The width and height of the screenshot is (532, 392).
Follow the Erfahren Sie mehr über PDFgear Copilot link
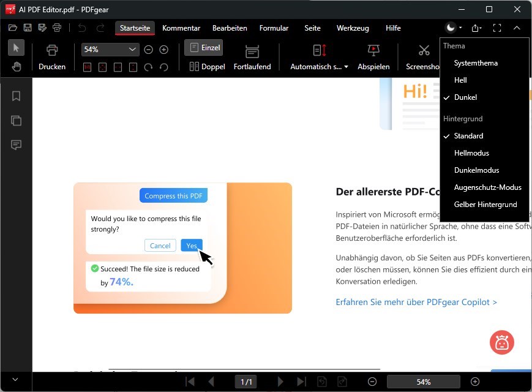tap(416, 302)
